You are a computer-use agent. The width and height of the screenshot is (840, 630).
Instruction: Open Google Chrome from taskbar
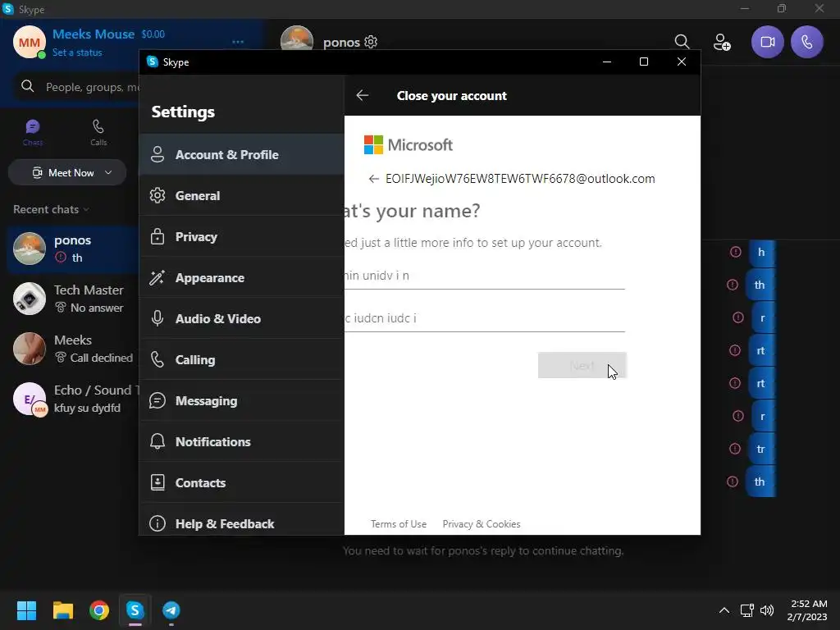point(99,610)
